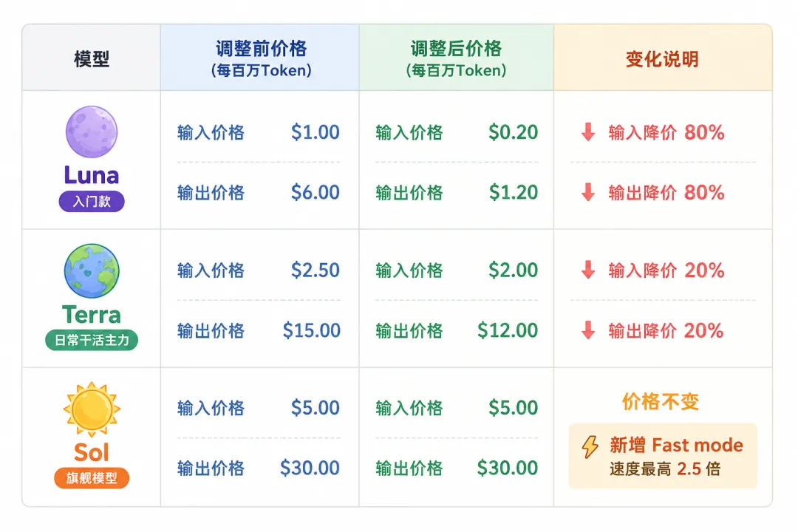Click the Terra earth globe icon
Viewport: 798px width, 532px height.
coord(92,271)
